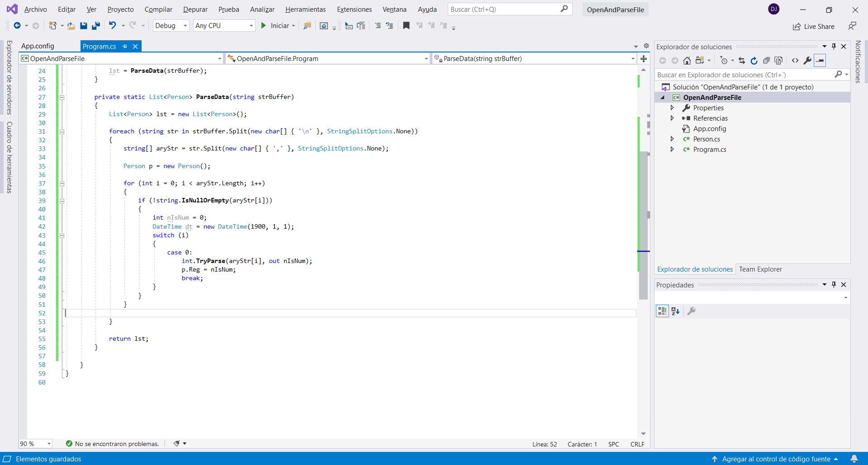Open the Any CPU platform dropdown
Image resolution: width=868 pixels, height=465 pixels.
224,26
